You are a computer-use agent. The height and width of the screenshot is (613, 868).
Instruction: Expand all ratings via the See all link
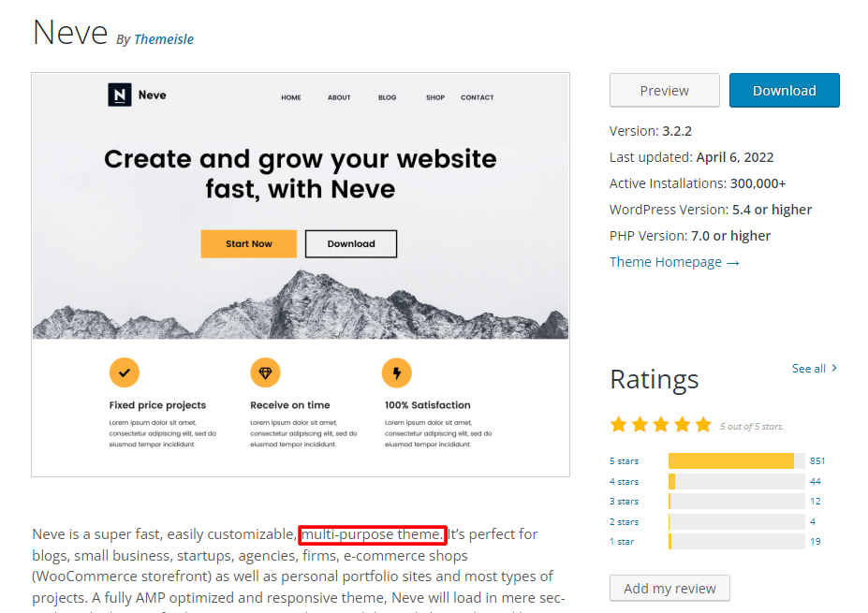point(807,368)
